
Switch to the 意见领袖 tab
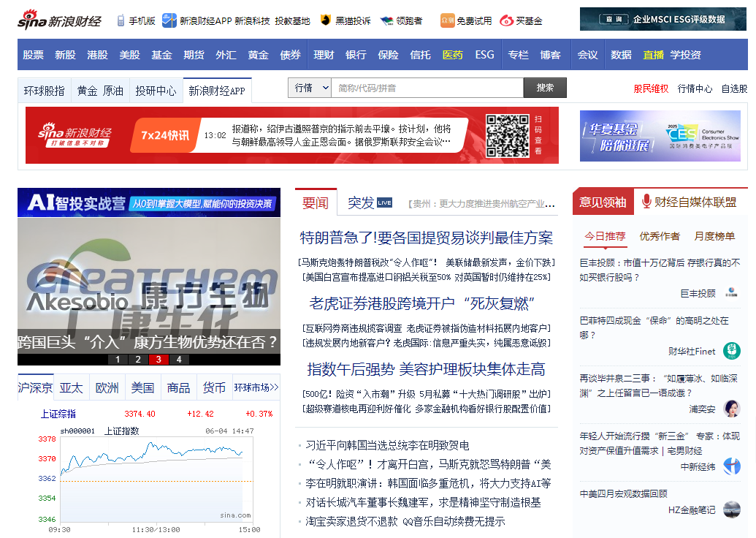603,202
